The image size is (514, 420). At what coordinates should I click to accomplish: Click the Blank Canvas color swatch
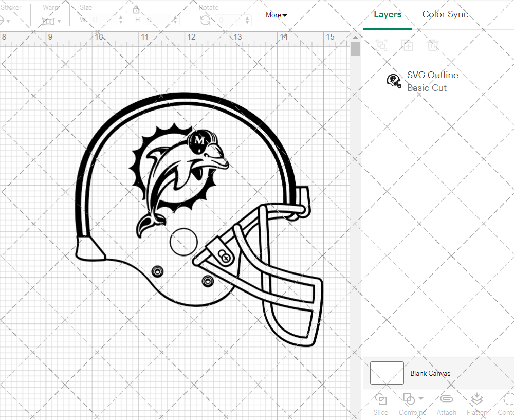(387, 373)
